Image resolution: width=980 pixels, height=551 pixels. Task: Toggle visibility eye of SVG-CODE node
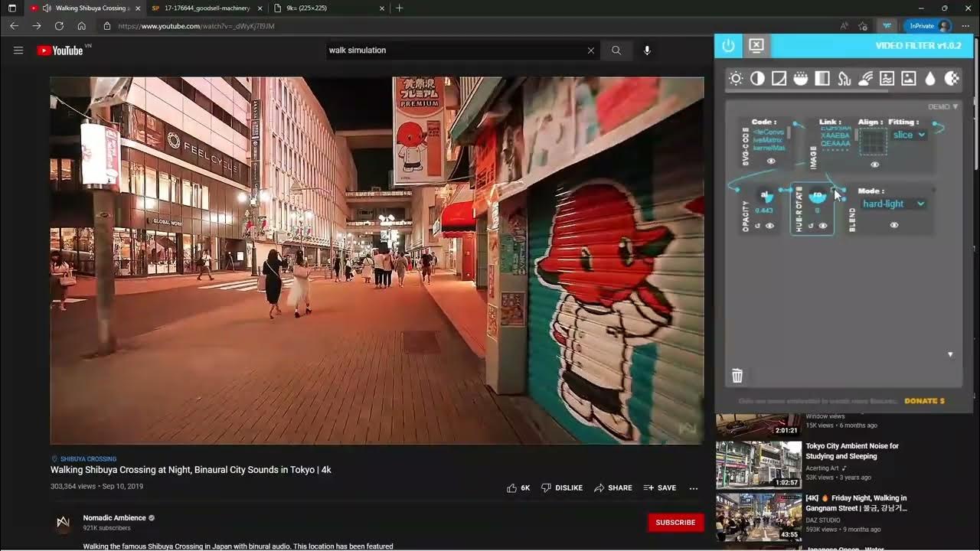coord(771,161)
